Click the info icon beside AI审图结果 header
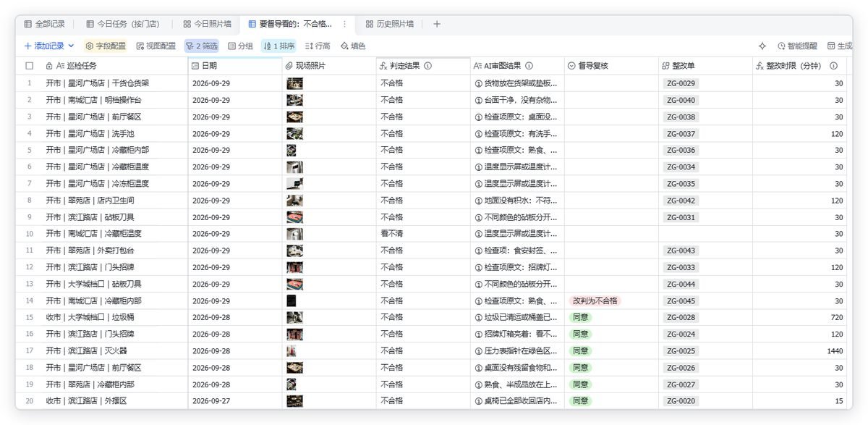The width and height of the screenshot is (868, 425). [x=529, y=66]
